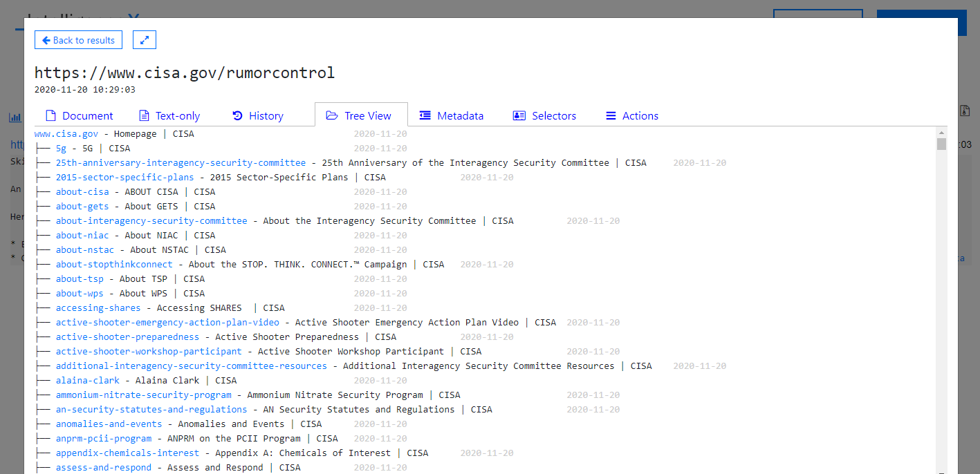
Task: Open the anprm-pcii-program link
Action: [104, 439]
